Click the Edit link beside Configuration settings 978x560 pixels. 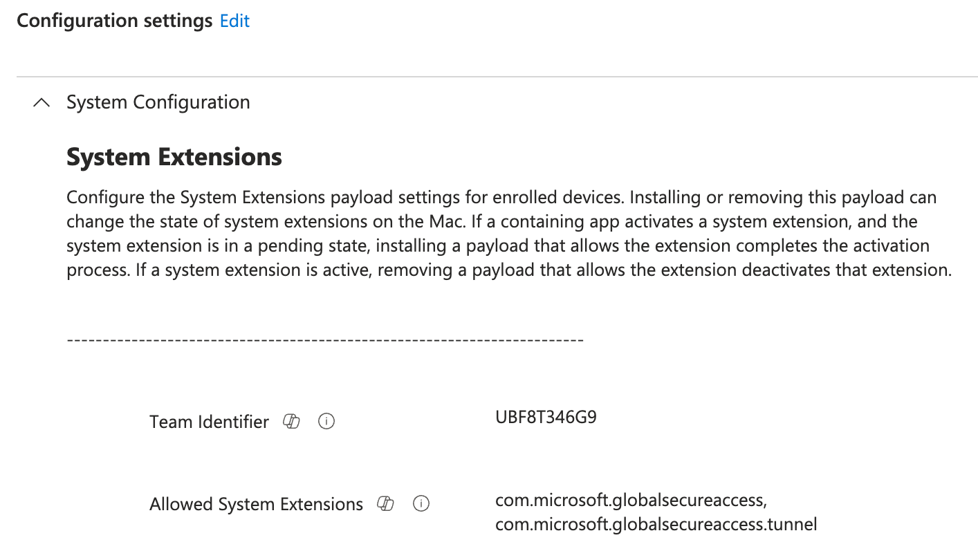[234, 21]
